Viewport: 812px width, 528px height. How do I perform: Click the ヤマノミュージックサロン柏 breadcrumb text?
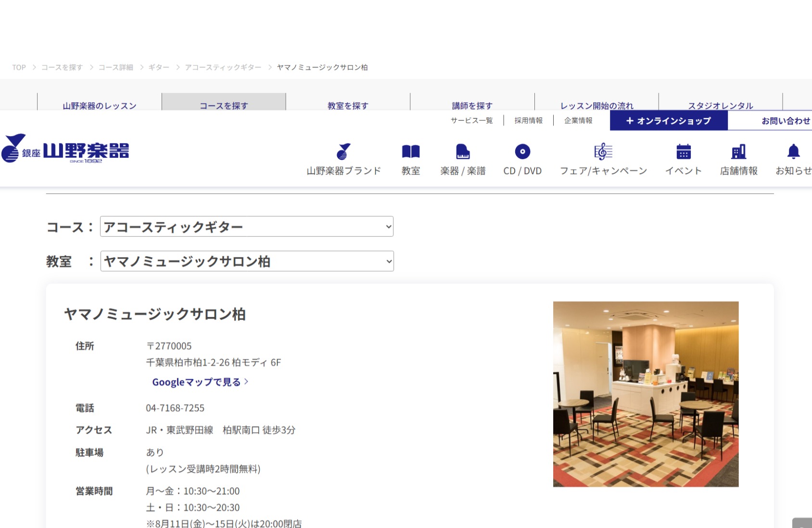click(x=322, y=67)
